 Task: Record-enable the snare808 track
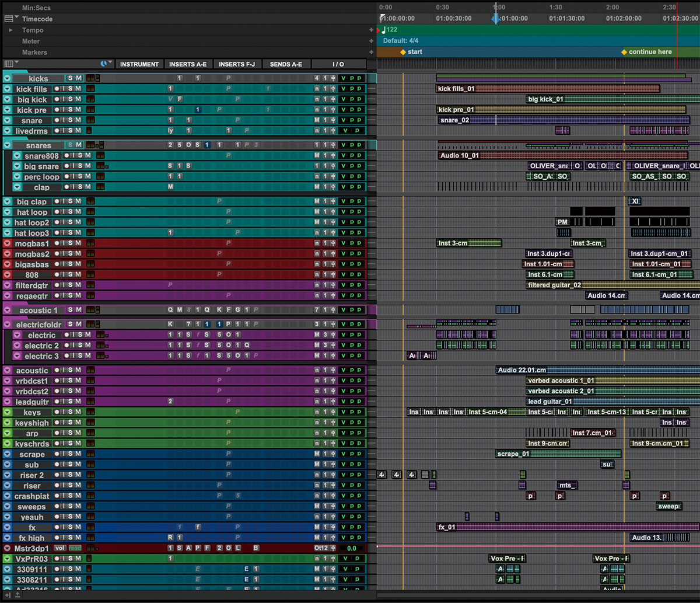[x=66, y=156]
